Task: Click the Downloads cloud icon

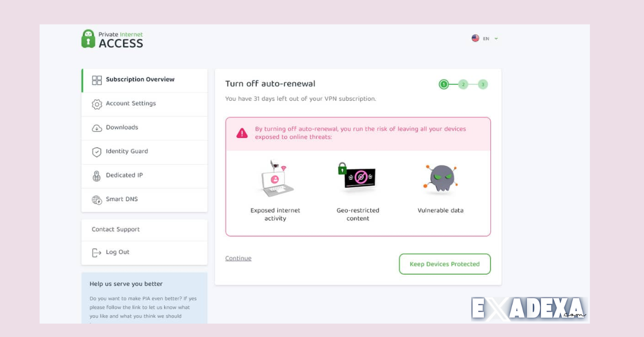Action: tap(96, 128)
